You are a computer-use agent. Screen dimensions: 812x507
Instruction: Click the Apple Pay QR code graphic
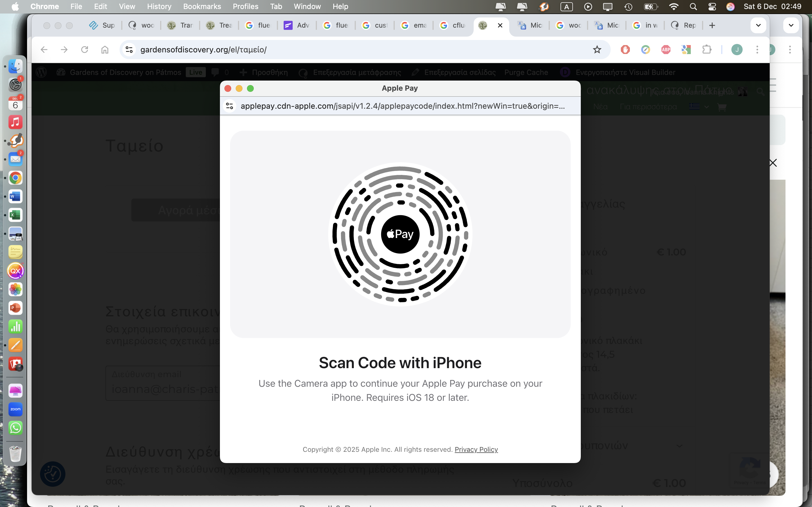tap(400, 234)
